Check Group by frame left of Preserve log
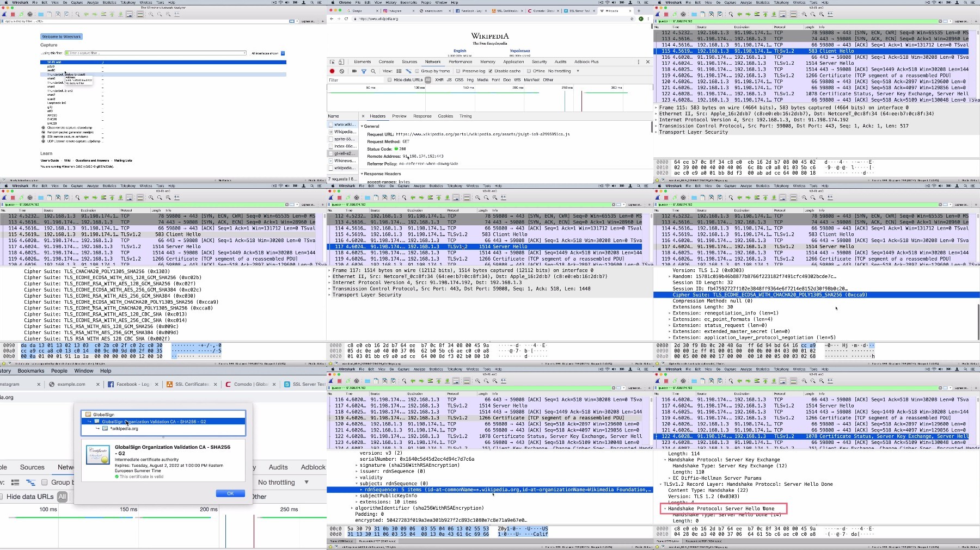Viewport: 980px width, 550px height. (x=417, y=71)
